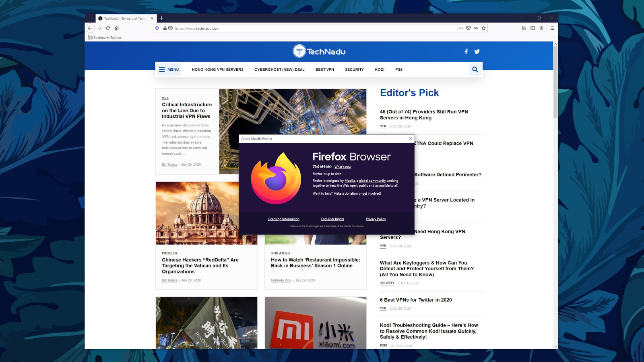
Task: Open Kodi Troubleshooting Guide article
Action: [429, 331]
